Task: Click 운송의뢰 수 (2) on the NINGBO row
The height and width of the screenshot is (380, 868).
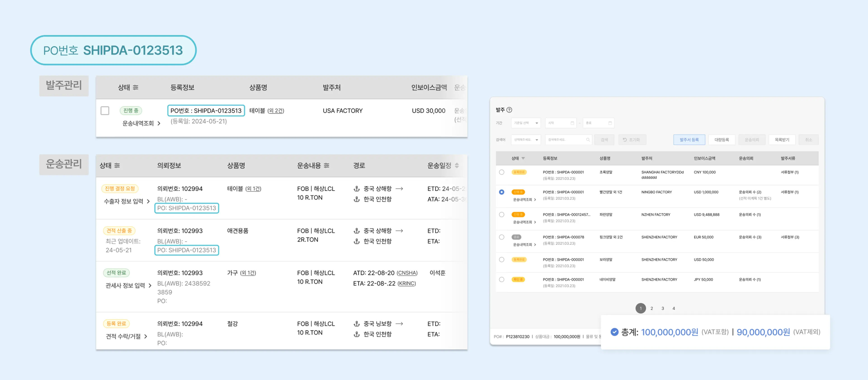Action: pos(750,192)
